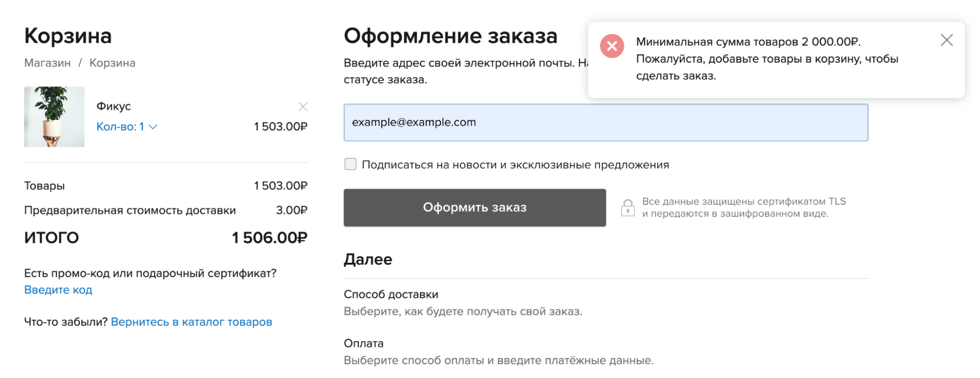Dismiss the minimum order error notification
This screenshot has width=980, height=378.
946,40
